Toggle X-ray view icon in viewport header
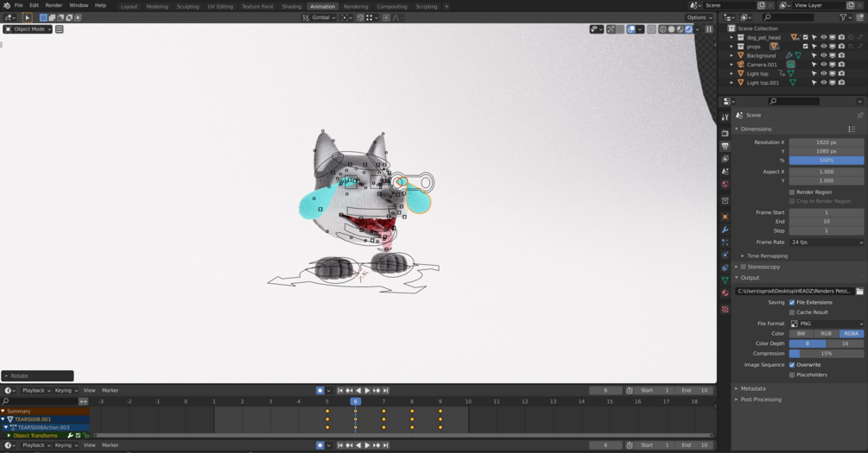868x453 pixels. click(651, 29)
